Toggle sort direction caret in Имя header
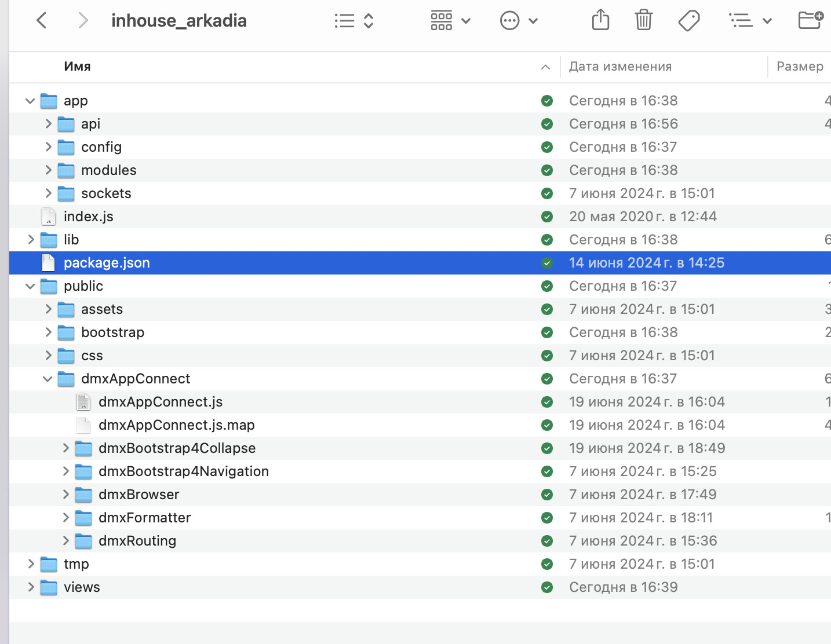This screenshot has height=644, width=831. click(545, 67)
